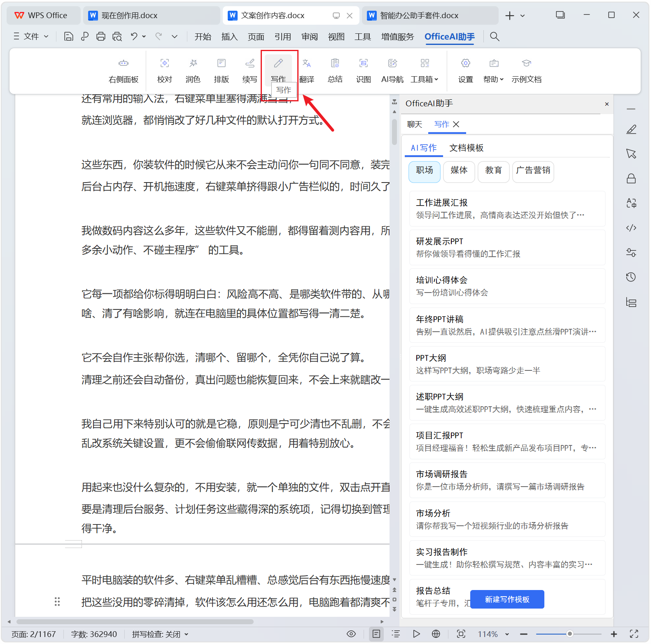Switch to outline view in status bar
The height and width of the screenshot is (644, 651).
coord(396,634)
